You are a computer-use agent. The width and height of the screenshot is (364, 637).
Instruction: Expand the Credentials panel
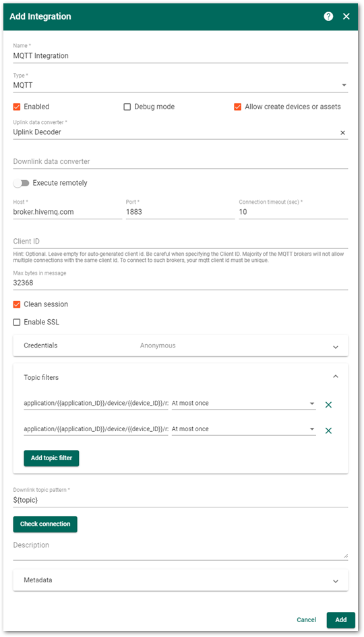pyautogui.click(x=181, y=345)
